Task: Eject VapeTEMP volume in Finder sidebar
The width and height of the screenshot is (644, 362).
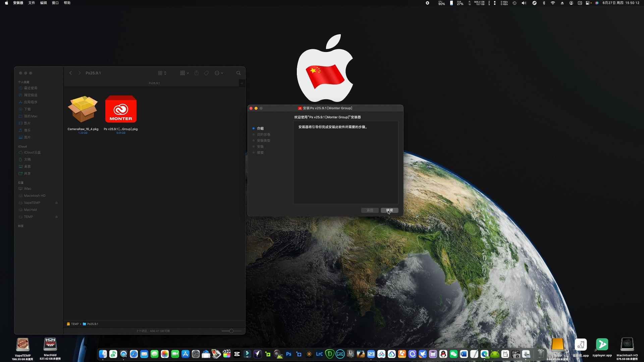Action: pos(57,203)
